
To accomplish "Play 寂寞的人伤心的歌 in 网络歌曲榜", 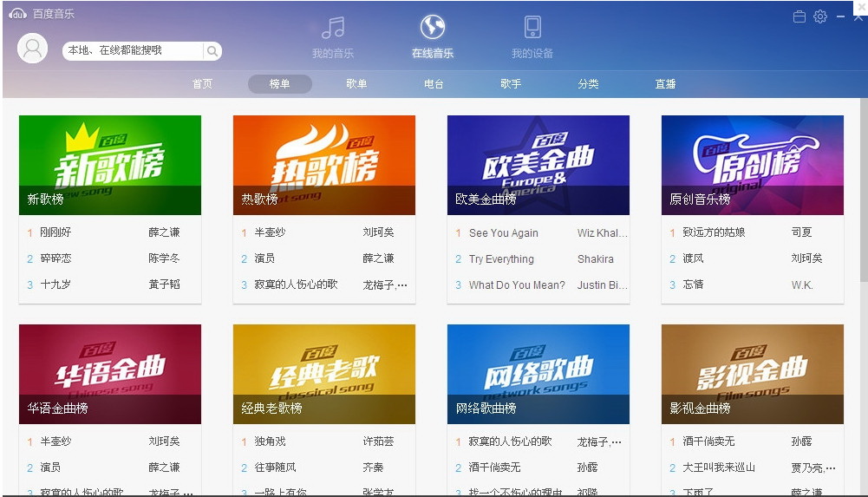I will [x=510, y=441].
